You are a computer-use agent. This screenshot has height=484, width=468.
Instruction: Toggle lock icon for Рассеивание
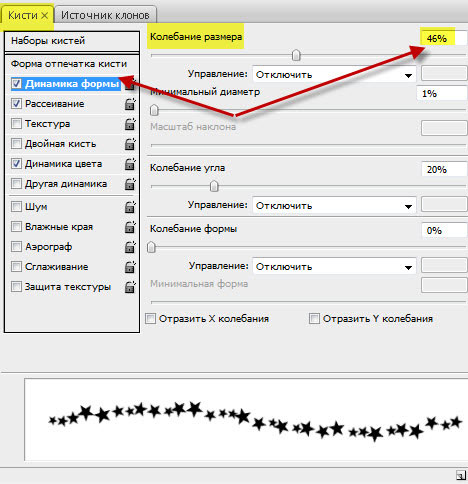pyautogui.click(x=130, y=104)
